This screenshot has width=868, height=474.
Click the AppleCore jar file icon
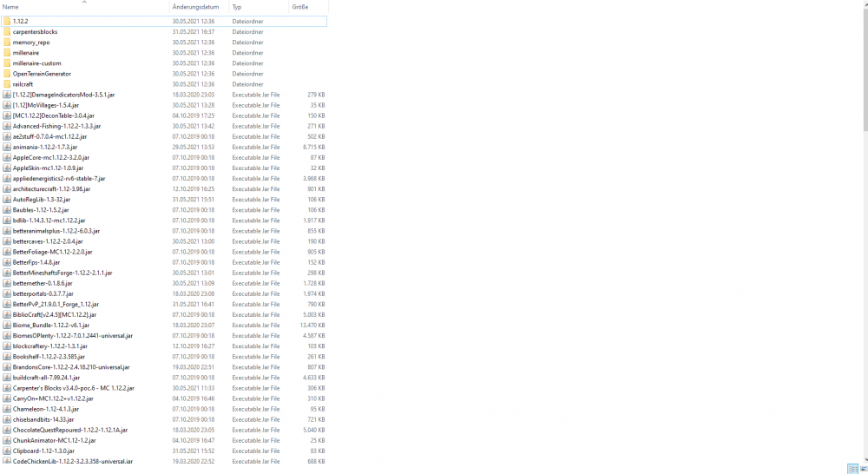pos(7,157)
